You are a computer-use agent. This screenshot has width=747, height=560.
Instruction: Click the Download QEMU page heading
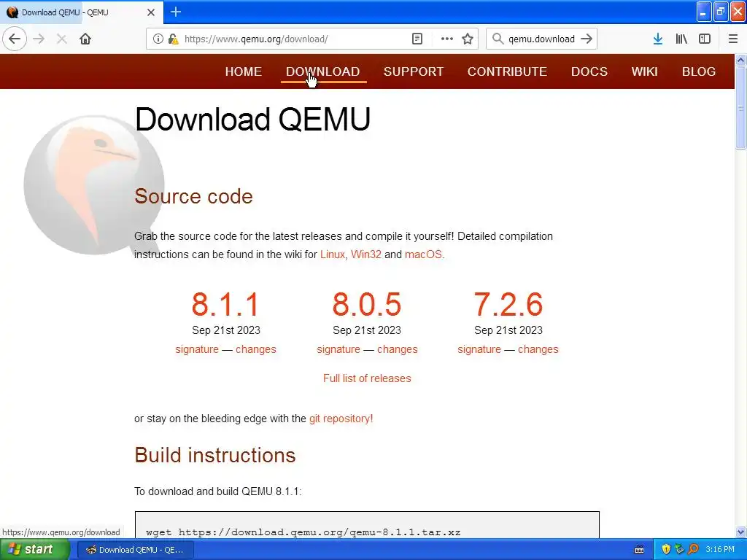click(x=252, y=119)
